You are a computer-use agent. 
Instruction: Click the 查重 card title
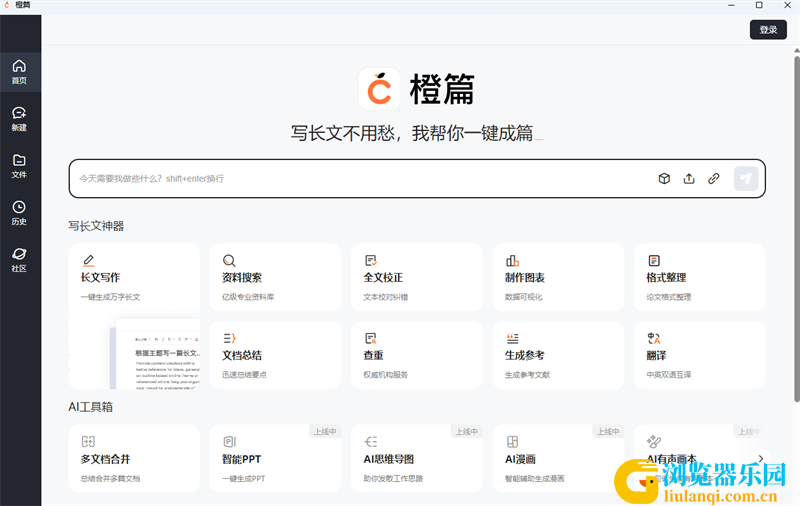pos(373,356)
